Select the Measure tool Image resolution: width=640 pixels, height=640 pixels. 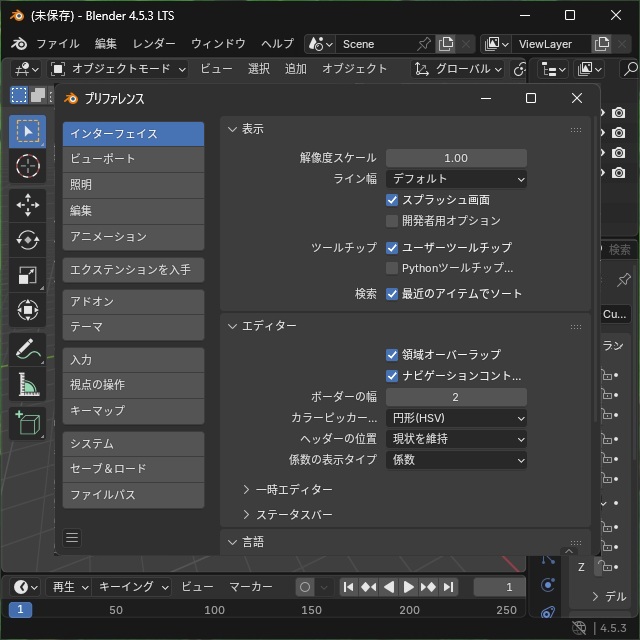[27, 384]
